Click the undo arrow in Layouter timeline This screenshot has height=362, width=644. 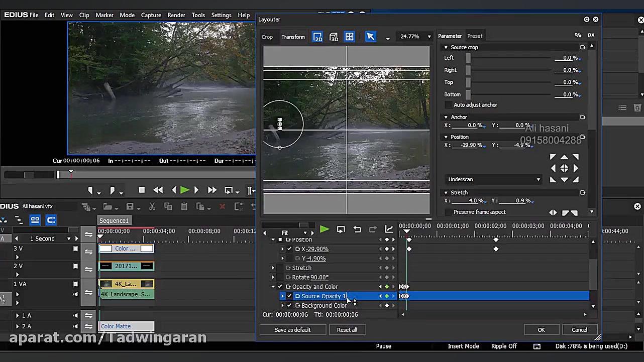357,229
